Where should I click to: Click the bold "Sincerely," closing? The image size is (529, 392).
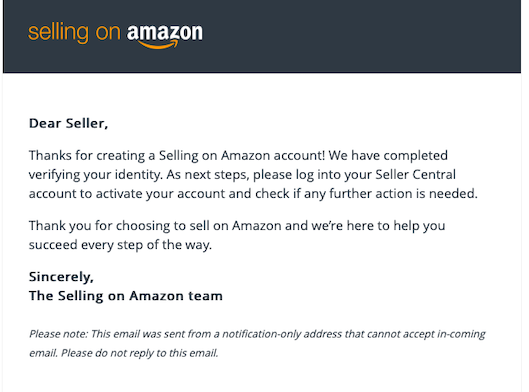pos(61,277)
